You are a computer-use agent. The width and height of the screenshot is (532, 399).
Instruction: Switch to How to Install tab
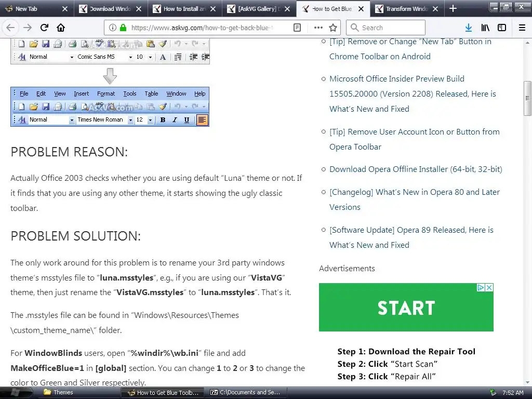185,9
